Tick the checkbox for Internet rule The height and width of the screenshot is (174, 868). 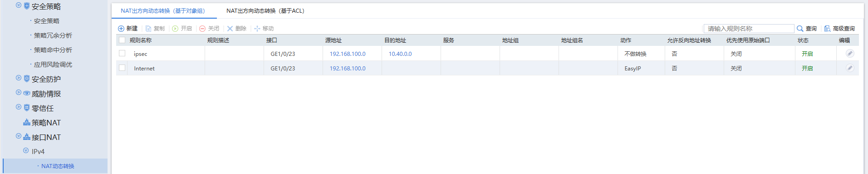coord(122,68)
